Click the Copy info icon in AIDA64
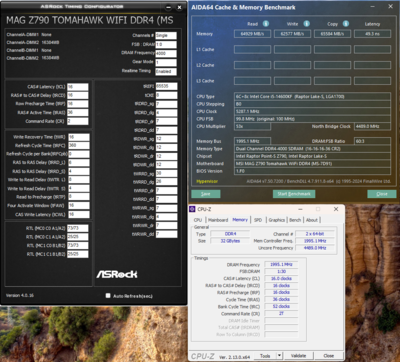The image size is (400, 362). coord(346,24)
